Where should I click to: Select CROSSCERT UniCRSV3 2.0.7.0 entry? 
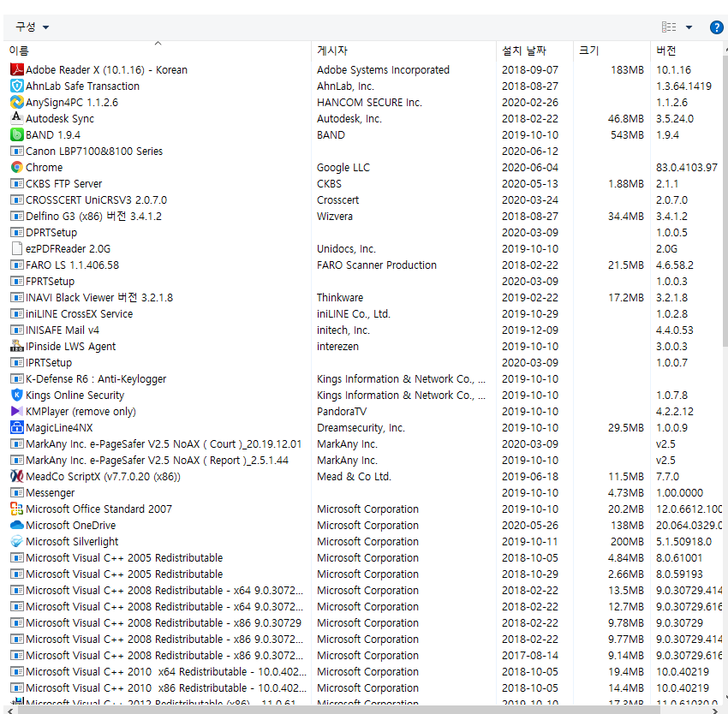96,199
